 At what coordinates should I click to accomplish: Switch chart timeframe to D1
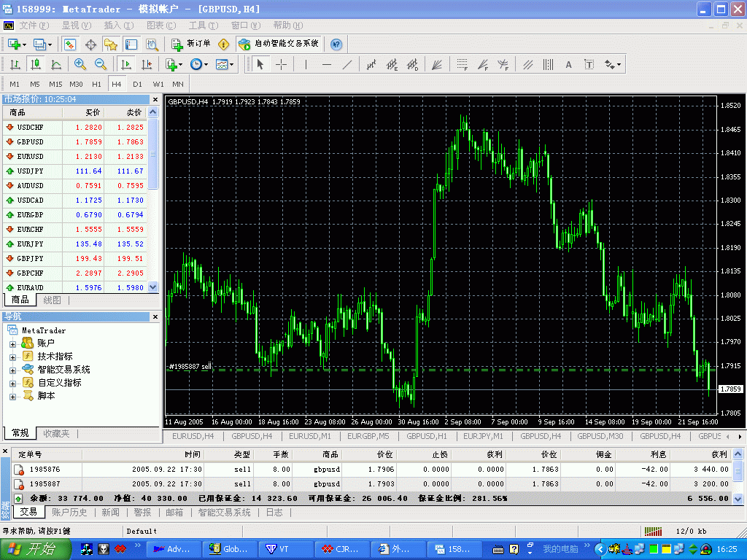point(137,84)
